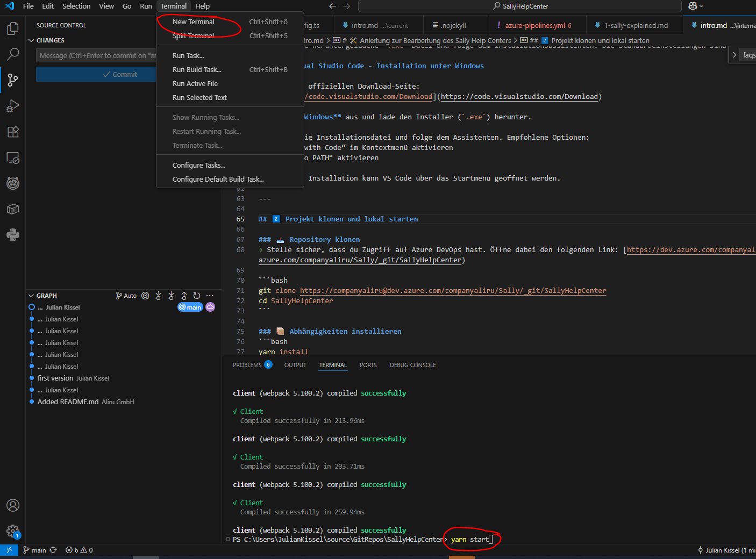The image size is (756, 559).
Task: Open the Manage gear icon
Action: pos(13,532)
